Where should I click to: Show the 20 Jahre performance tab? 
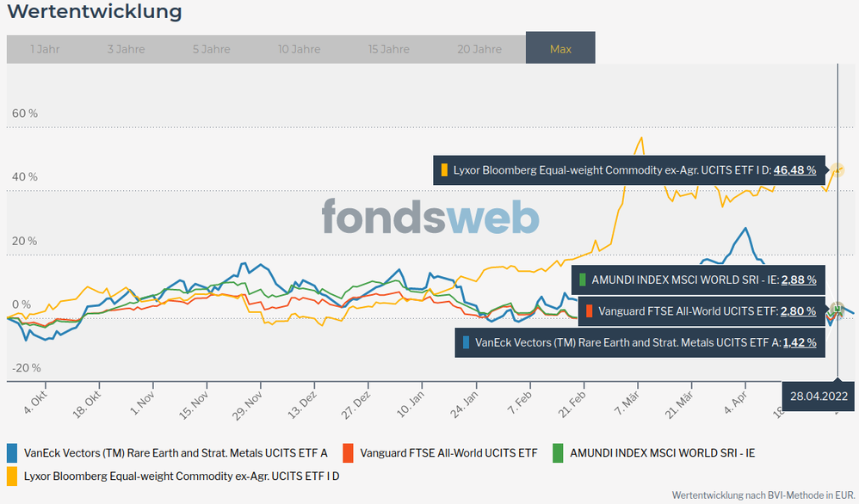point(479,49)
